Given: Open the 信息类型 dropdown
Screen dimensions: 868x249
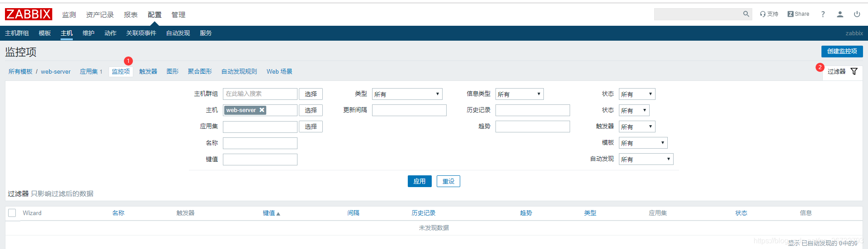Looking at the screenshot, I should coord(519,94).
